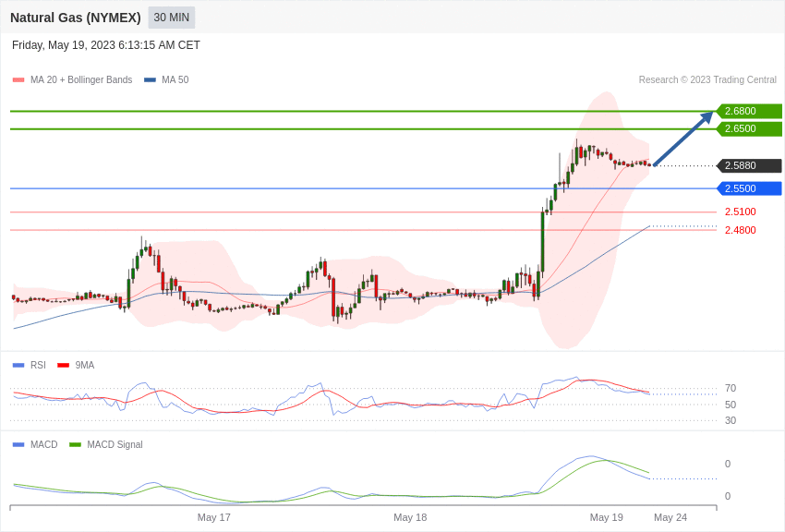Click the 30 MIN timeframe badge
This screenshot has height=532, width=785.
click(x=171, y=18)
